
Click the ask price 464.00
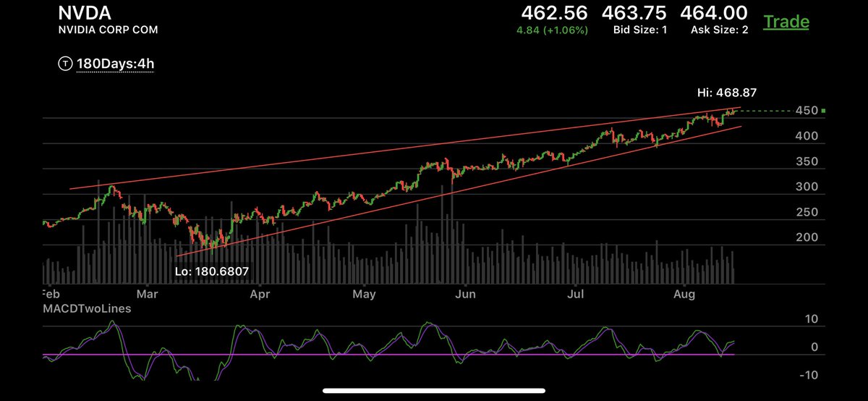pyautogui.click(x=715, y=12)
